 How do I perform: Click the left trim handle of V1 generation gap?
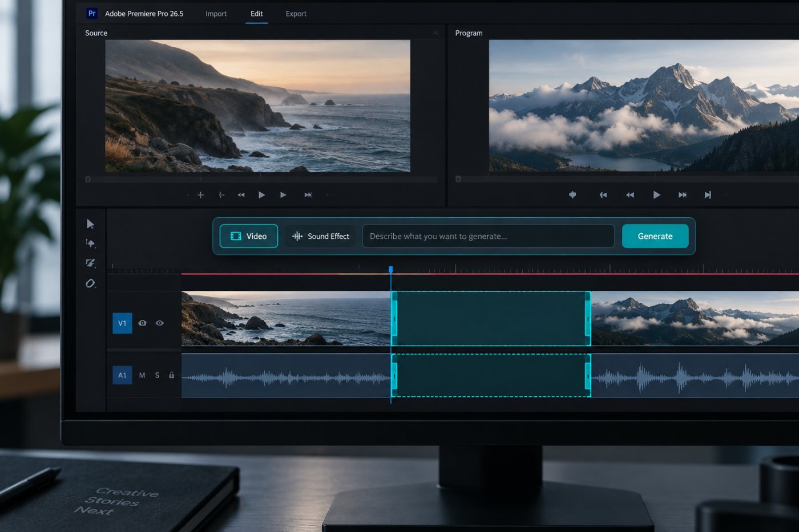394,319
